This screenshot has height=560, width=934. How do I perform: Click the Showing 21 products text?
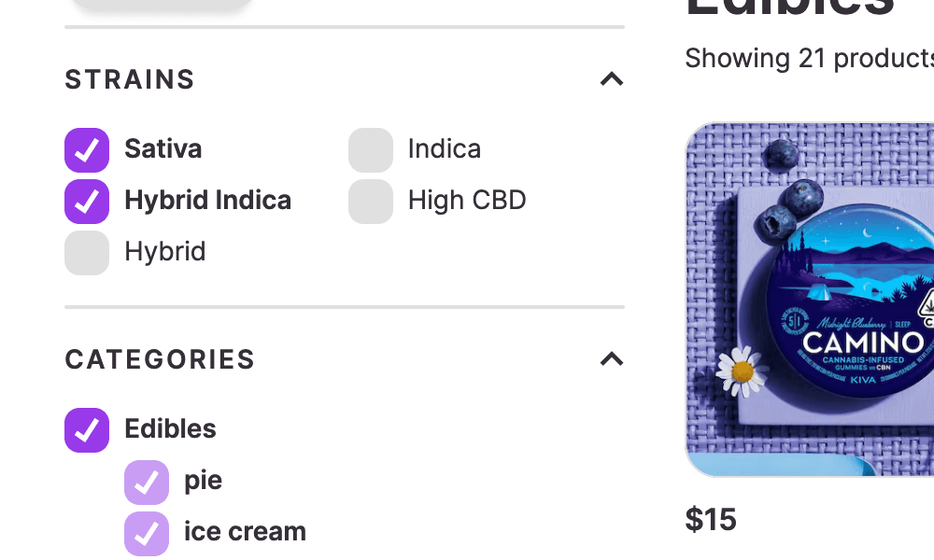pos(809,58)
